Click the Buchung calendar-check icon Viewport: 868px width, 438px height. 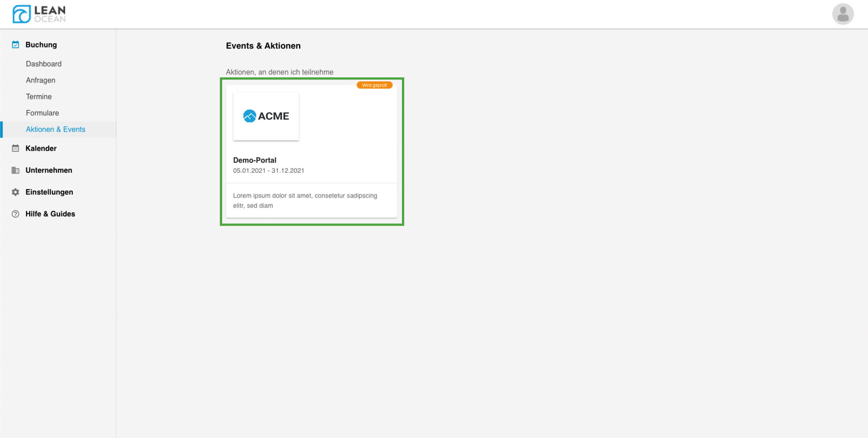(15, 45)
